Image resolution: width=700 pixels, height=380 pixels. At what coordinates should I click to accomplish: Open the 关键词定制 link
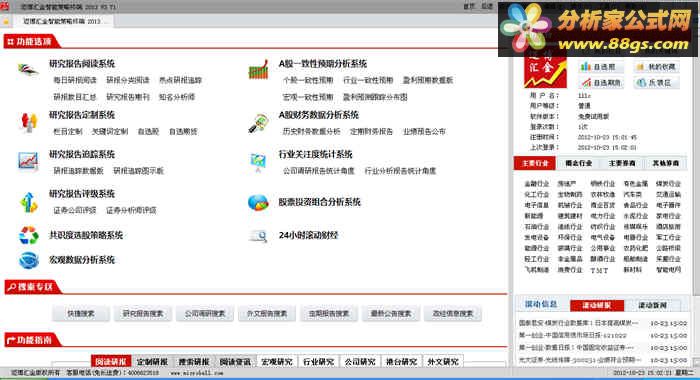[x=110, y=131]
